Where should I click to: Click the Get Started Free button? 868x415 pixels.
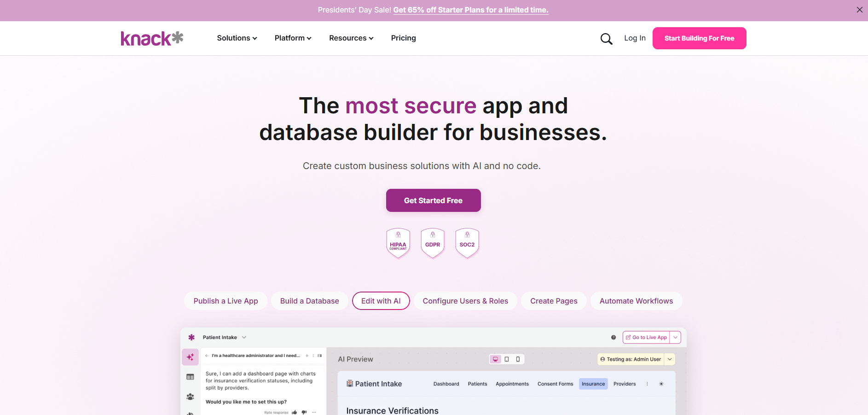[x=434, y=200]
